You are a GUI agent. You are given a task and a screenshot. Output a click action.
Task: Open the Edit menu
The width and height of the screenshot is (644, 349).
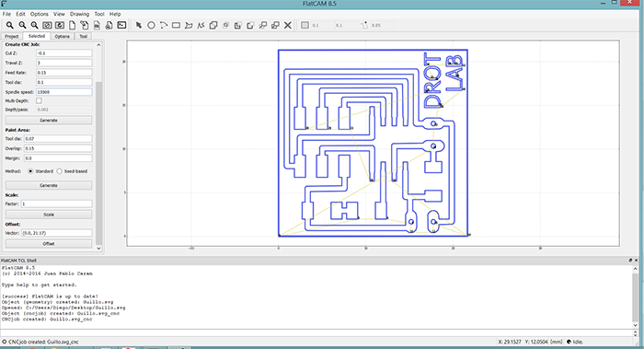pyautogui.click(x=20, y=14)
